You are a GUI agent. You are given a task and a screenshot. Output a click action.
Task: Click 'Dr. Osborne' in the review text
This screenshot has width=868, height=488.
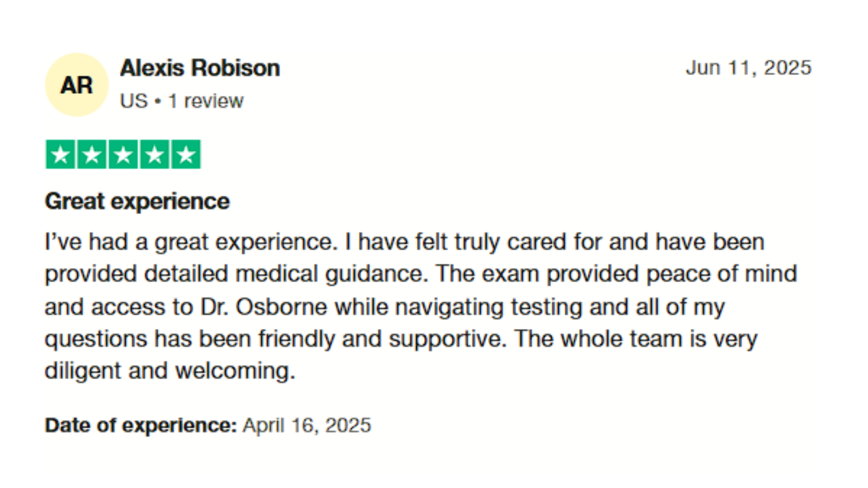264,307
